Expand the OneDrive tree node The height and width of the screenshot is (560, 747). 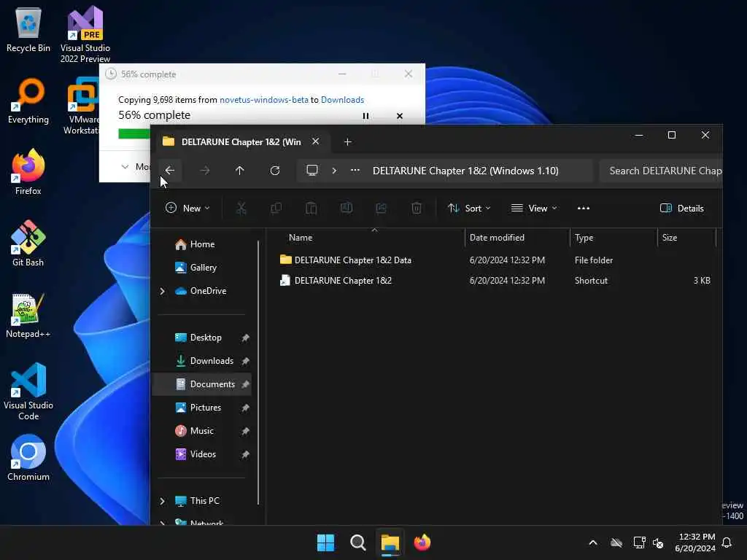click(x=163, y=291)
